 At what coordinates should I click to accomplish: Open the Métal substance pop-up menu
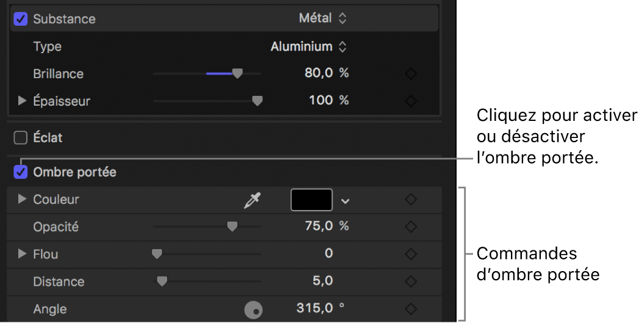click(x=323, y=18)
